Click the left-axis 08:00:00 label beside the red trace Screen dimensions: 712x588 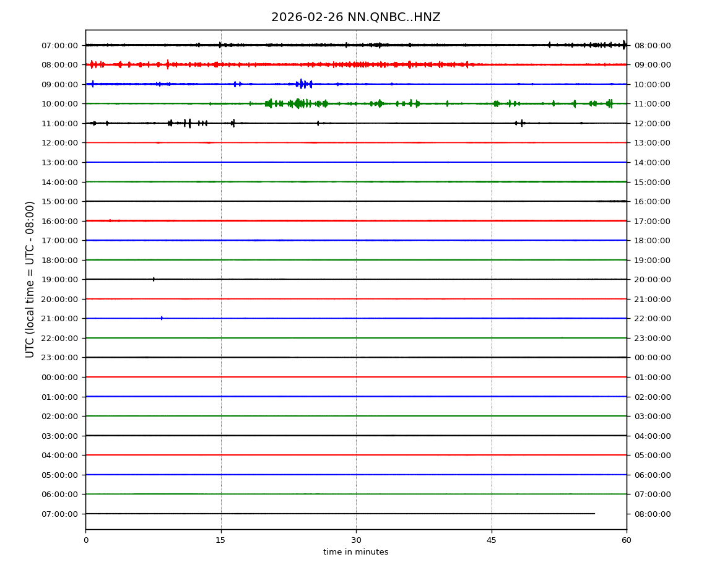pyautogui.click(x=59, y=65)
